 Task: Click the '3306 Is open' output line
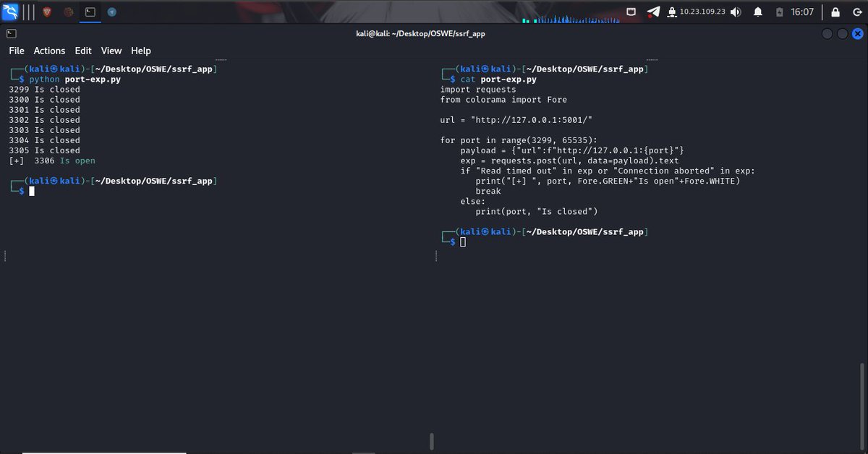click(52, 160)
